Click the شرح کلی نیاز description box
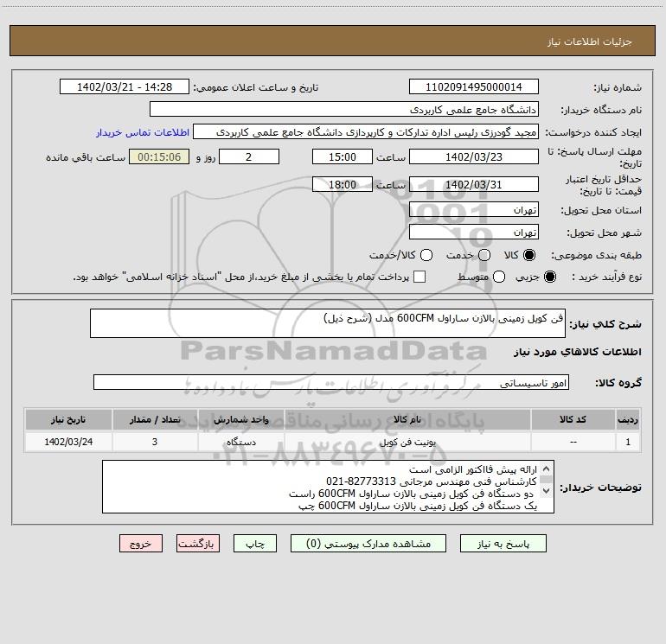This screenshot has height=644, width=666. tap(328, 323)
